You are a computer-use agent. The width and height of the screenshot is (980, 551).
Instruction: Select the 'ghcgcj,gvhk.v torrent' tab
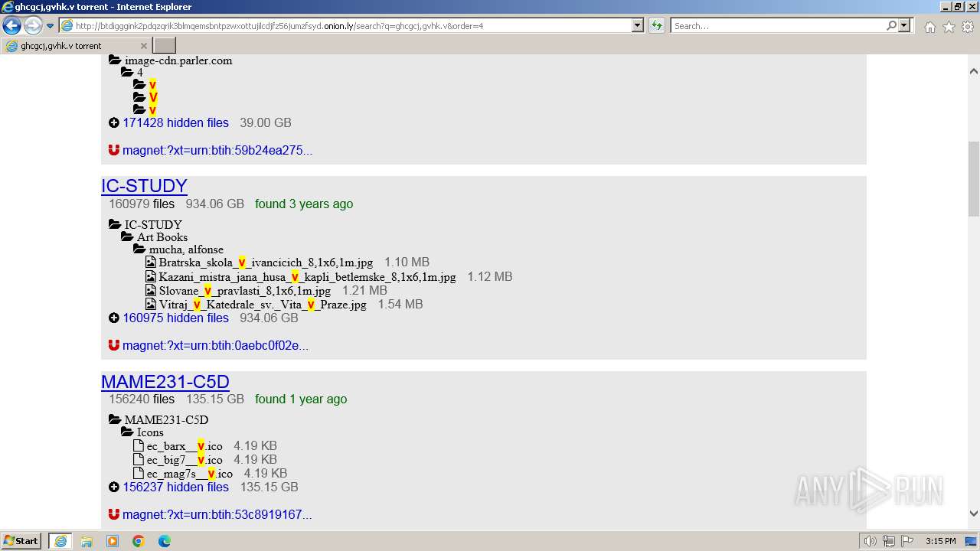click(x=77, y=46)
